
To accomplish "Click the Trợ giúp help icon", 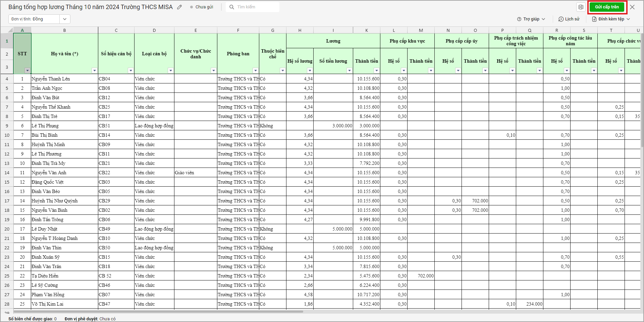I will point(519,19).
